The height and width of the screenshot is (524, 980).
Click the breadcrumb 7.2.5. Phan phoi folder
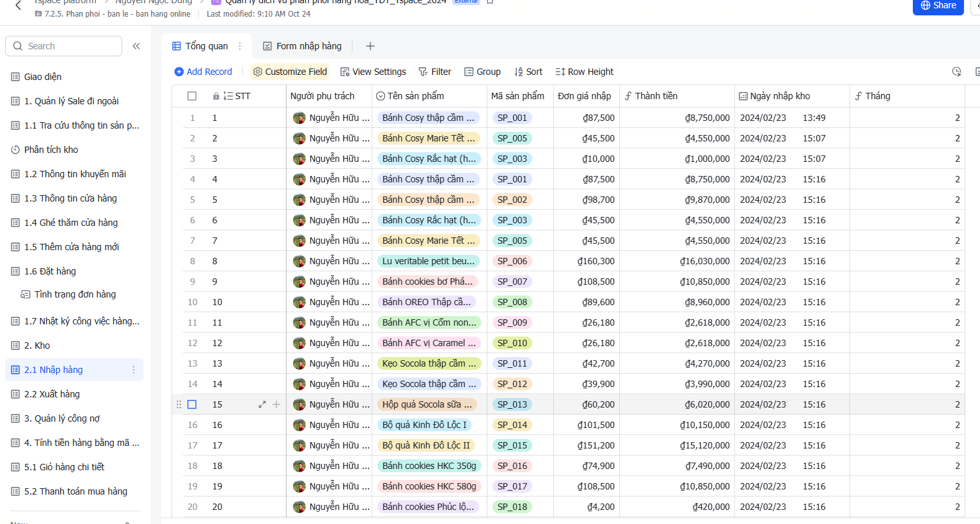pos(113,13)
